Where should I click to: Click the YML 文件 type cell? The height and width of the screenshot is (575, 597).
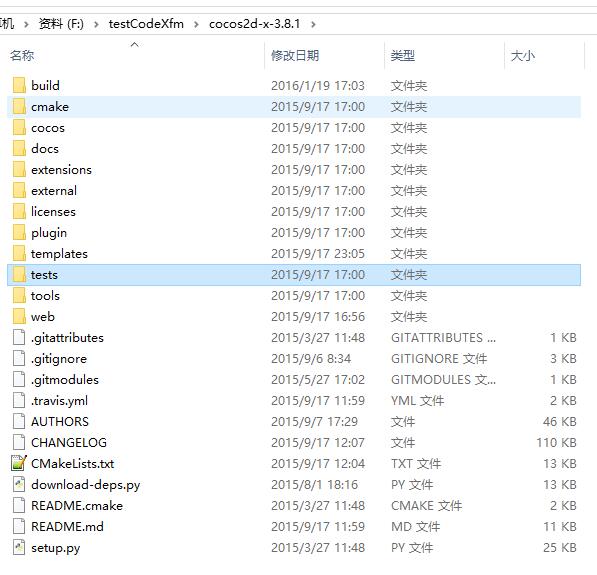click(417, 401)
